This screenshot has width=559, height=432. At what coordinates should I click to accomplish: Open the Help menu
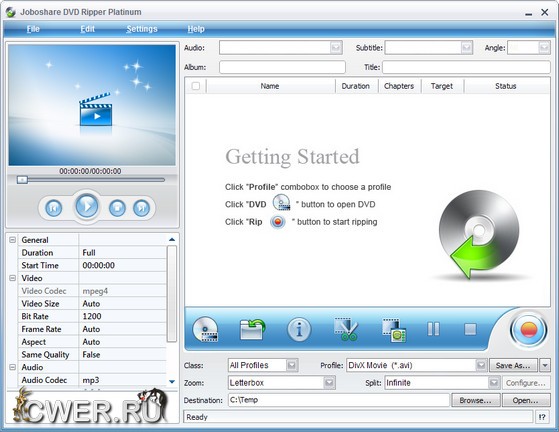coord(196,29)
